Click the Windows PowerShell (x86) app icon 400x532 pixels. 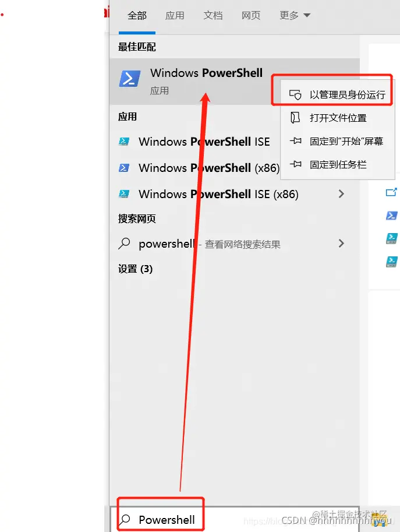coord(124,168)
